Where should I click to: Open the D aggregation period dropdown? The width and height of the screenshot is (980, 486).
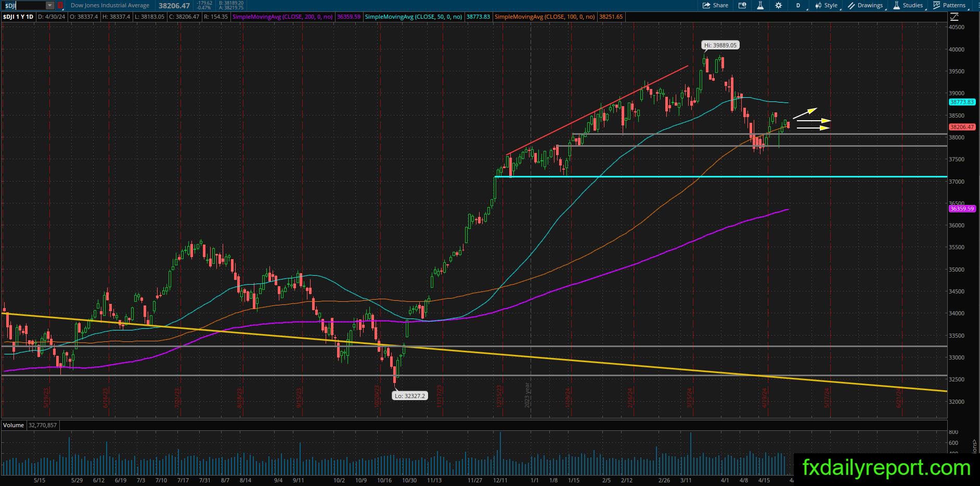click(x=800, y=5)
